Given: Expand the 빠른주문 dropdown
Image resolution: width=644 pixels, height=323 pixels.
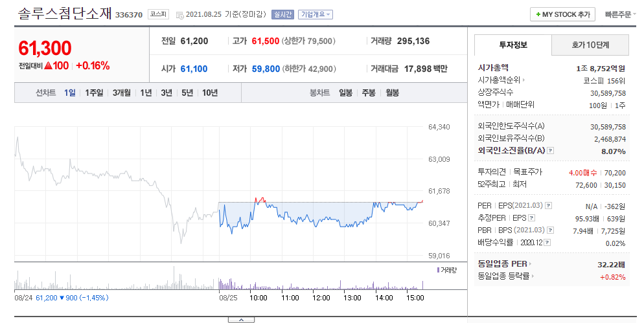Looking at the screenshot, I should 620,14.
